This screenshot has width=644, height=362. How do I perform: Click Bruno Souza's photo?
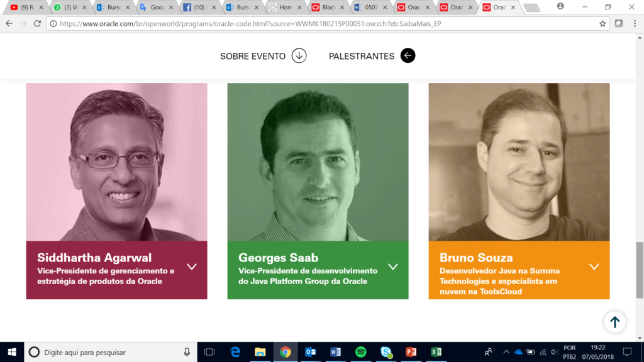[x=519, y=162]
